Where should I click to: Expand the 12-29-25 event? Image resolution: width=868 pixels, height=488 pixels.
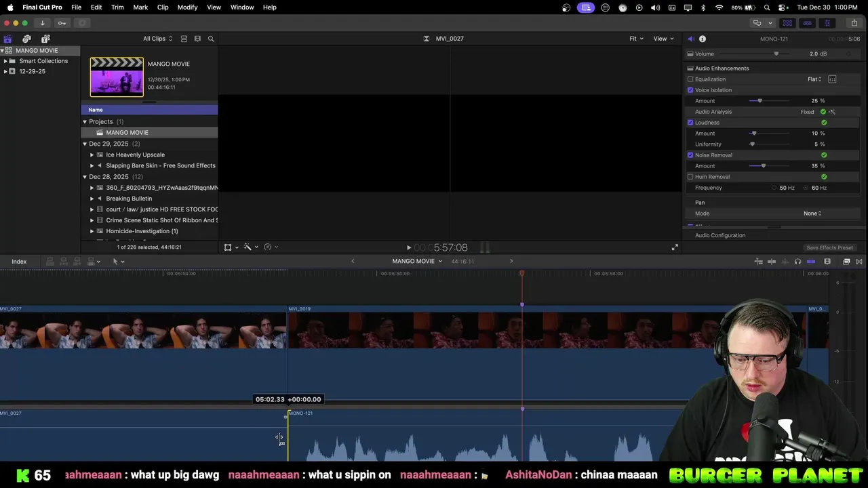click(5, 71)
